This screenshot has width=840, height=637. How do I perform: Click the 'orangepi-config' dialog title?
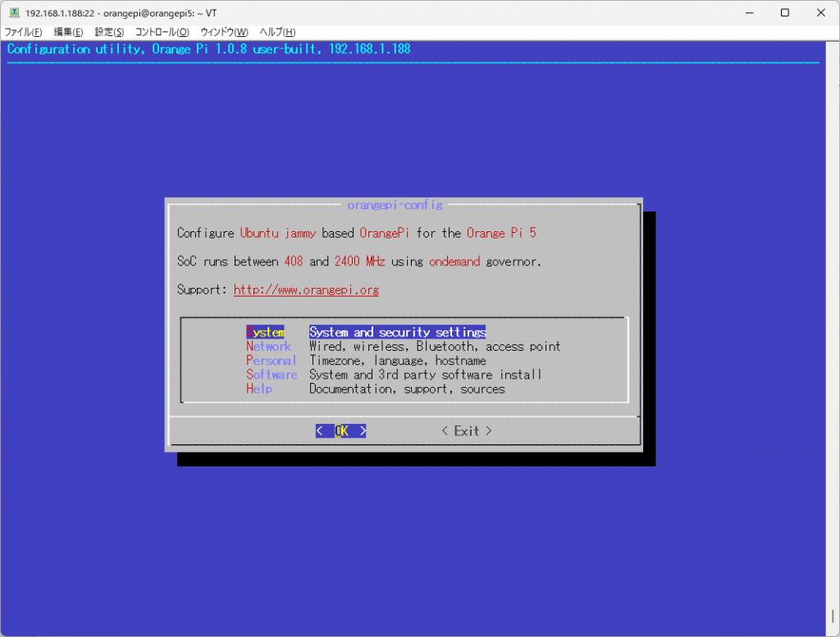click(x=395, y=205)
